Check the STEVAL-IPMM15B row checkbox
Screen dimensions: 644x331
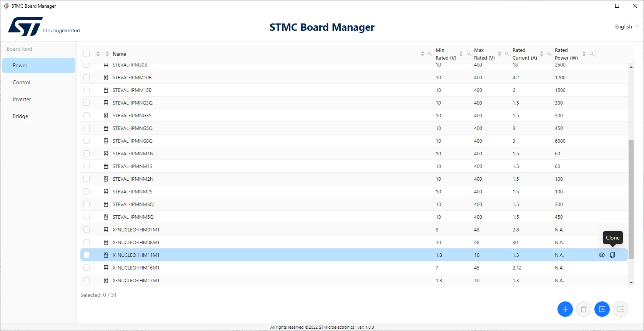coord(87,90)
